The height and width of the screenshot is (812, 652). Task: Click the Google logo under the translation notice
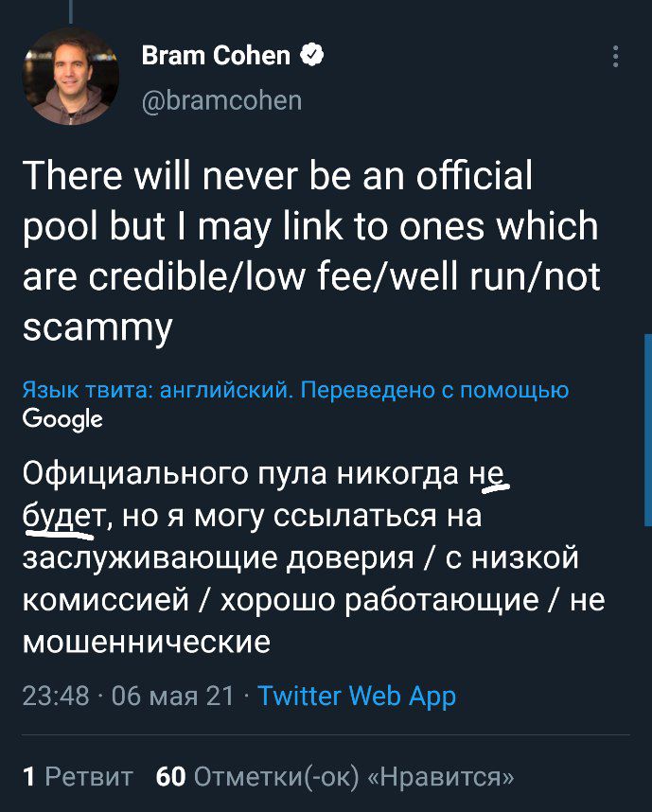tap(62, 418)
